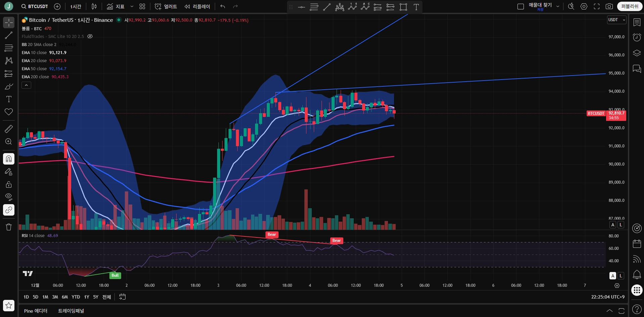Search symbol BTCUSDT field
Image resolution: width=644 pixels, height=317 pixels.
(35, 6)
